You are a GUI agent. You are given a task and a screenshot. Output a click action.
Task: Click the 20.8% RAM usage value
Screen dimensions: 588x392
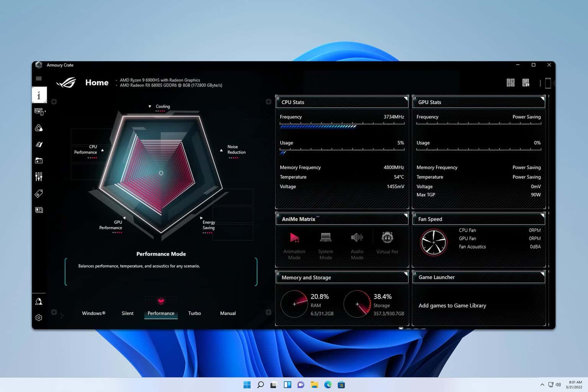(320, 297)
